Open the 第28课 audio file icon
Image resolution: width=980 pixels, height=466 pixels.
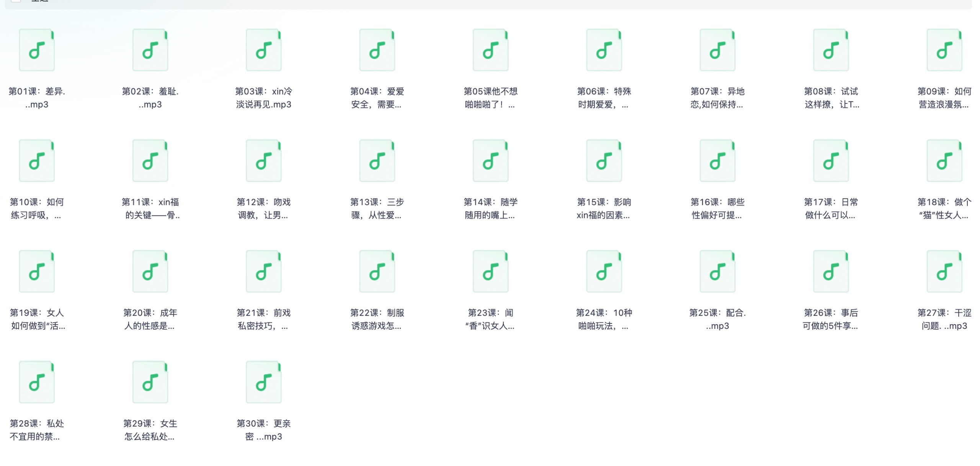pos(37,382)
